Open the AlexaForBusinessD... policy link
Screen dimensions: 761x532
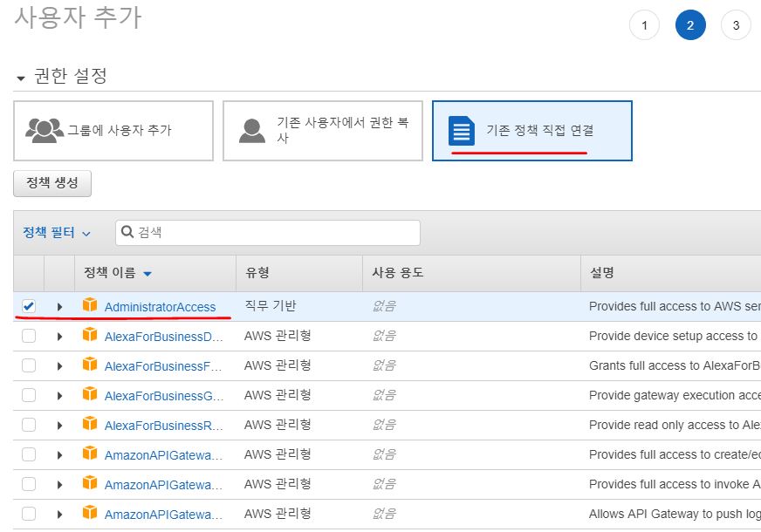(x=164, y=336)
